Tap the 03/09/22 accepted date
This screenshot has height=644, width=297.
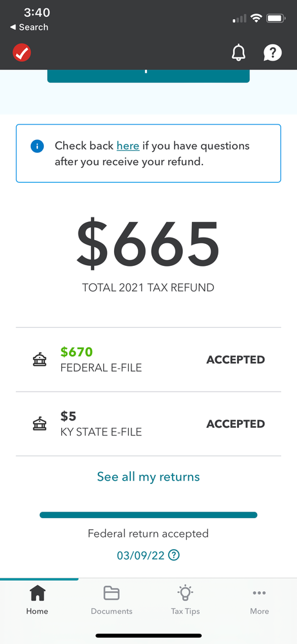pyautogui.click(x=140, y=556)
